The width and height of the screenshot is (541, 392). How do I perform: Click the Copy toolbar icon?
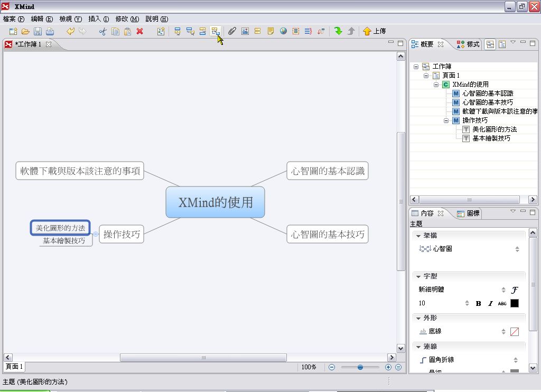coord(115,31)
